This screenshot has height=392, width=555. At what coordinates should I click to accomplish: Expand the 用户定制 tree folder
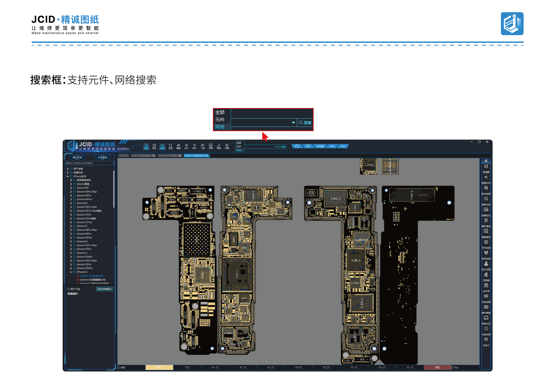click(x=68, y=169)
